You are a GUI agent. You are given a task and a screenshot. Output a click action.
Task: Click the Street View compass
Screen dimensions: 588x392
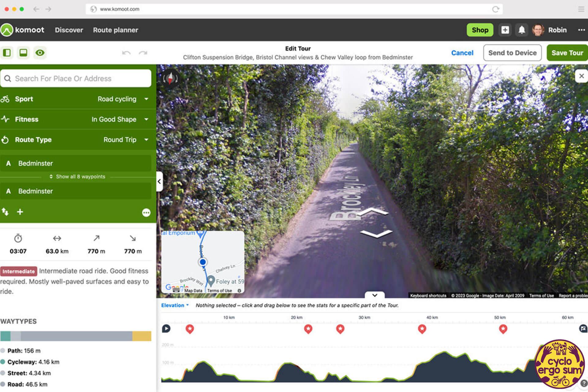point(170,78)
